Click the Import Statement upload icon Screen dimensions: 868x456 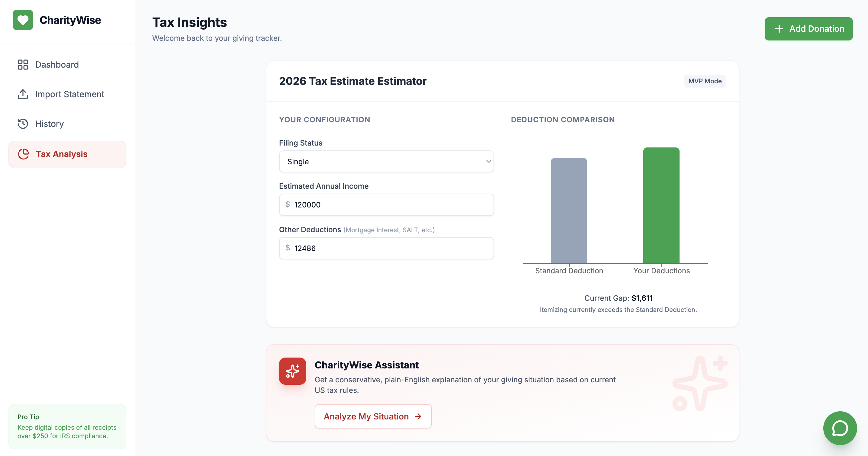(23, 94)
